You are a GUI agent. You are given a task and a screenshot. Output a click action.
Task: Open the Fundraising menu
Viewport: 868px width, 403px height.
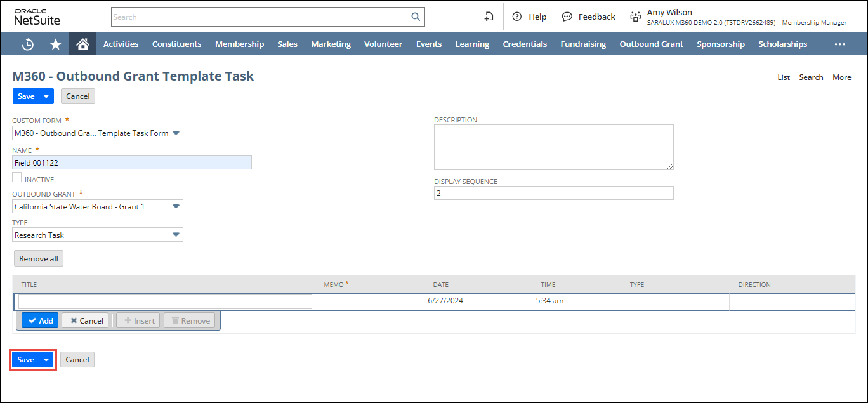[582, 44]
